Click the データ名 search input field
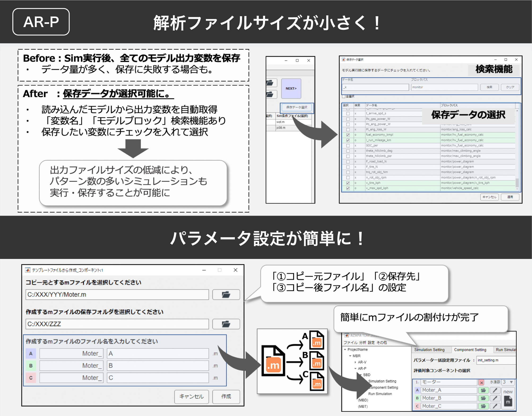 [375, 87]
